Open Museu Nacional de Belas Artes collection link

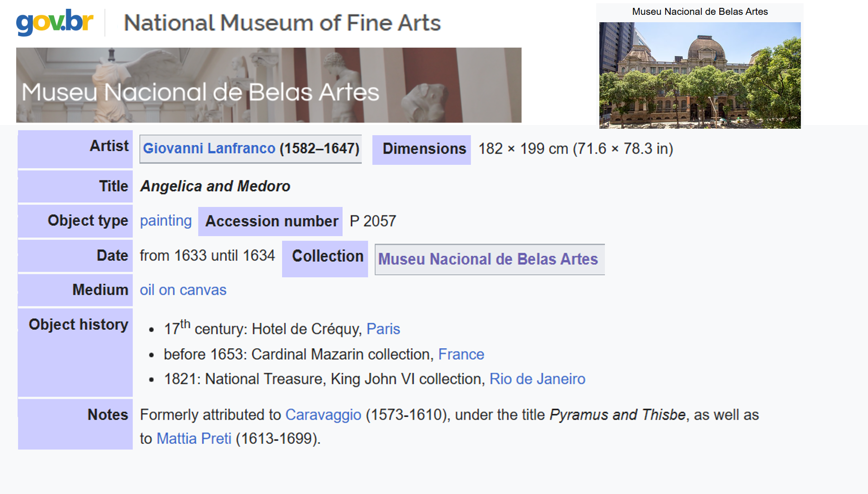488,259
